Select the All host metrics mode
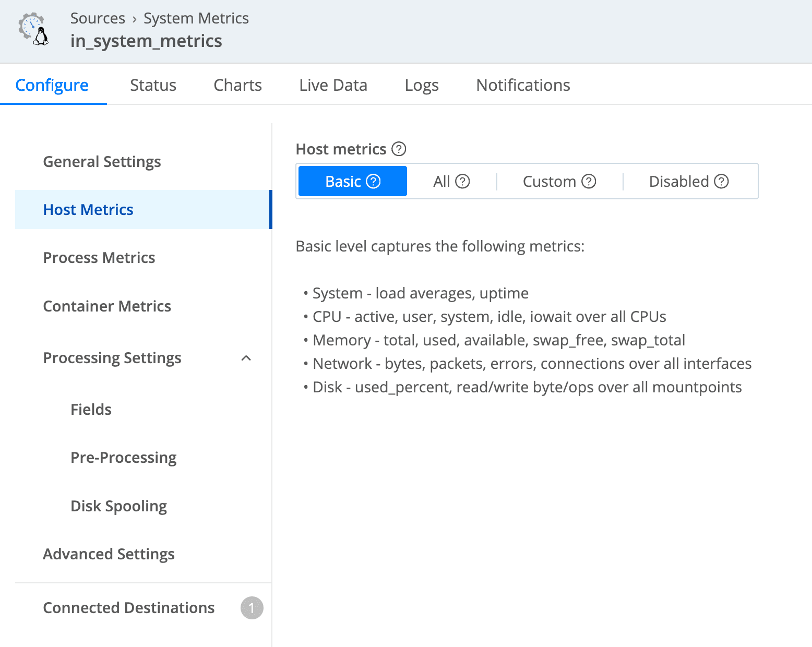This screenshot has width=812, height=647. [441, 181]
